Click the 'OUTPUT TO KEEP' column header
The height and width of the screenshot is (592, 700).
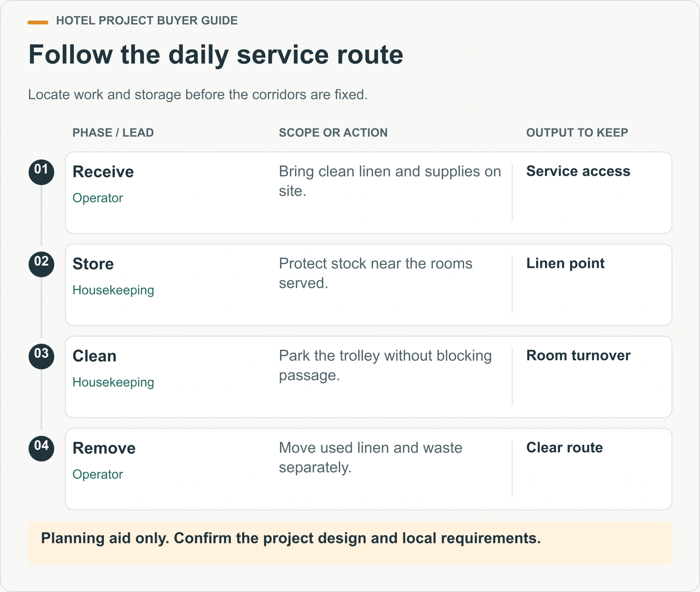[x=577, y=133]
